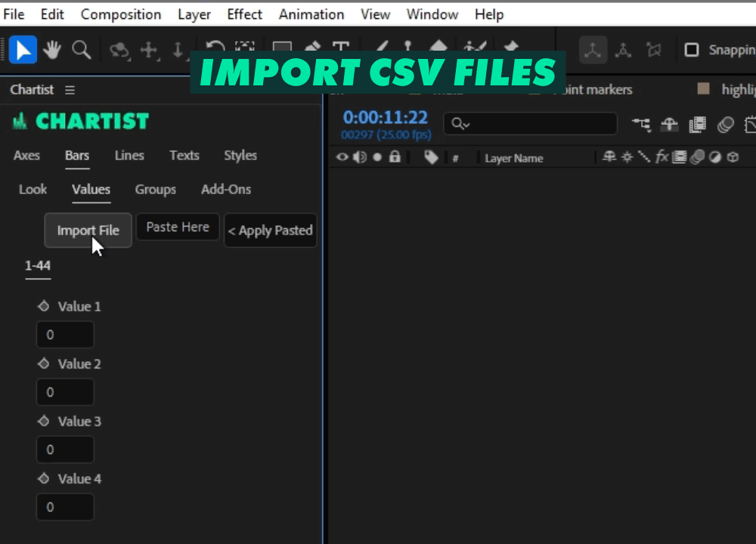
Task: Open the Animation menu
Action: click(x=311, y=14)
